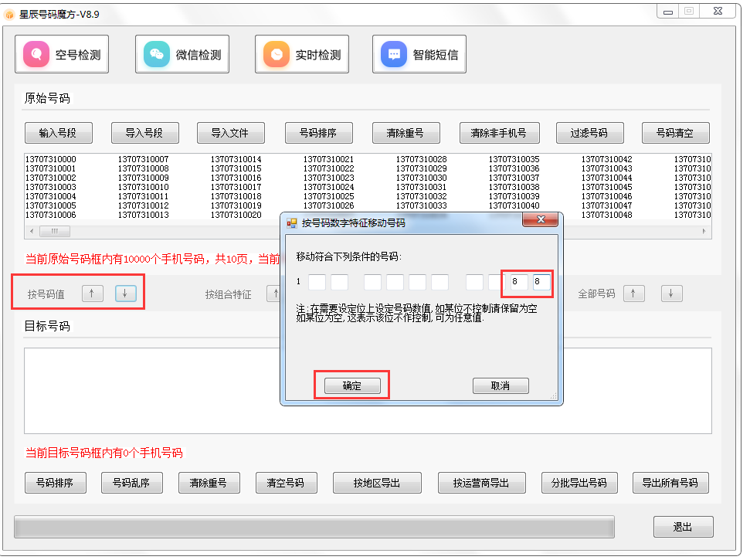Image resolution: width=750 pixels, height=560 pixels.
Task: Open the 微信检测 WeChat detection tool
Action: 182,53
